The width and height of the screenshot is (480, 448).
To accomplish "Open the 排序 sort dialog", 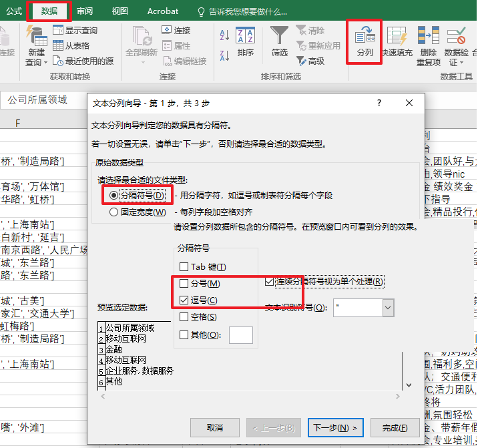I will [x=245, y=41].
